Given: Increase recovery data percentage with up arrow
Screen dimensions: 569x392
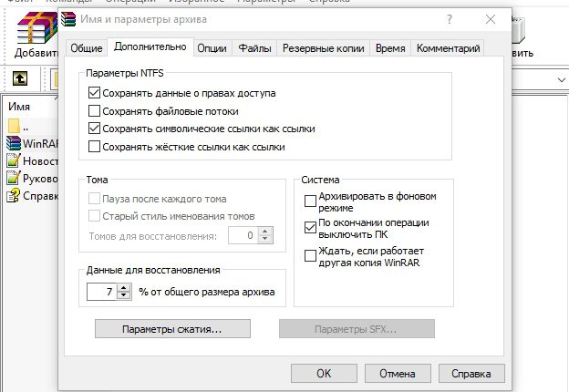Looking at the screenshot, I should click(x=124, y=287).
